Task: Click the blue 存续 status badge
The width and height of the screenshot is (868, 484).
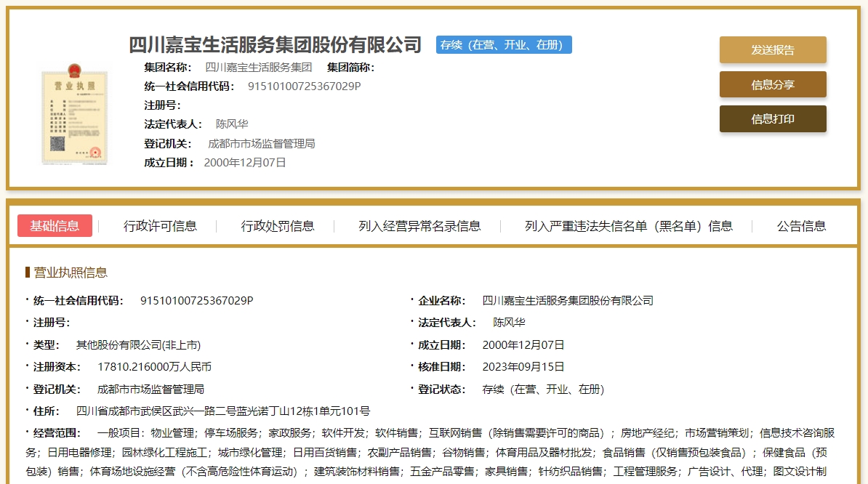Action: pos(504,45)
